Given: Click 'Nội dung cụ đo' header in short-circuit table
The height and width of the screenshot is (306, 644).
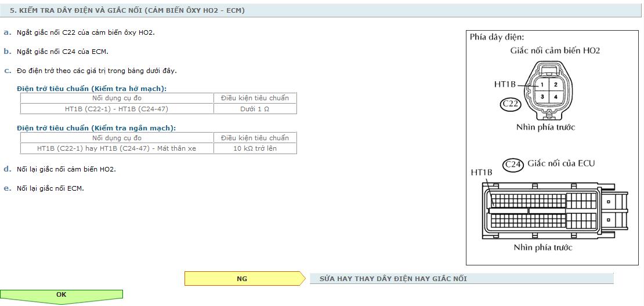Looking at the screenshot, I should [x=117, y=138].
